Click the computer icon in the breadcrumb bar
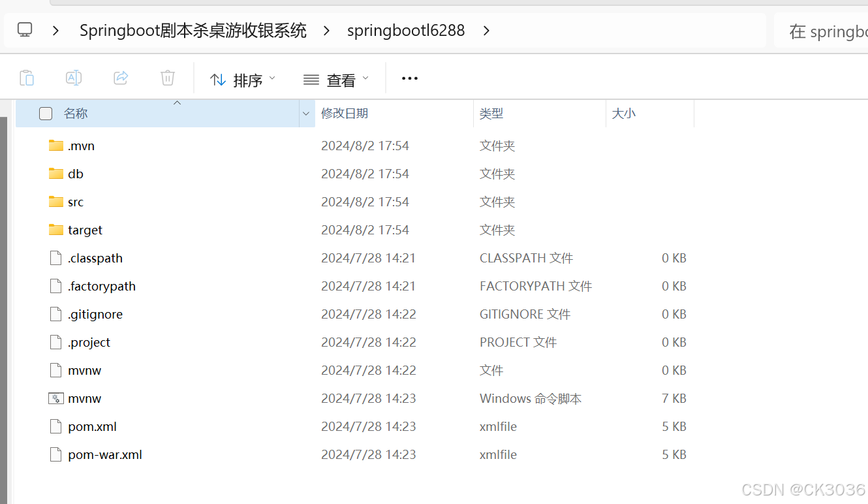868x504 pixels. pos(25,30)
